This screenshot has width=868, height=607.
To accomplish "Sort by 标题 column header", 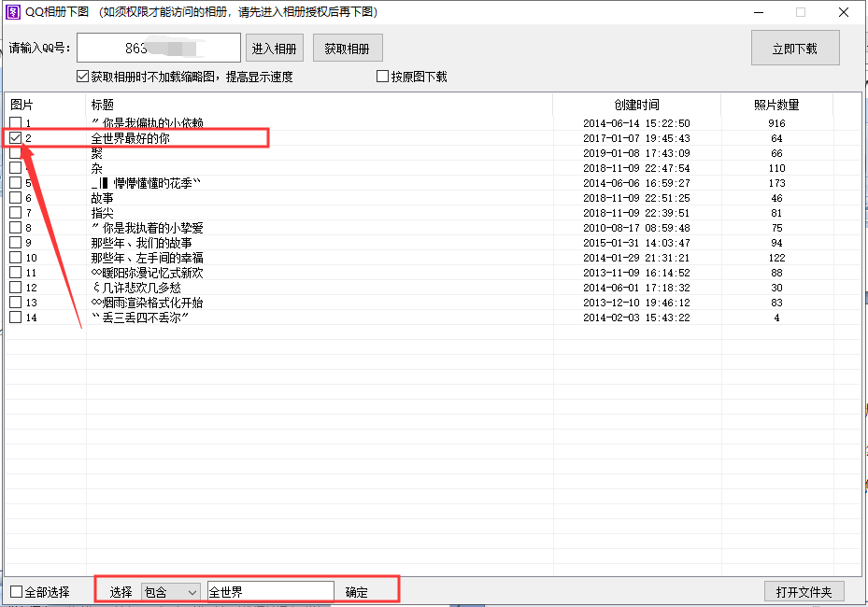I will tap(320, 105).
